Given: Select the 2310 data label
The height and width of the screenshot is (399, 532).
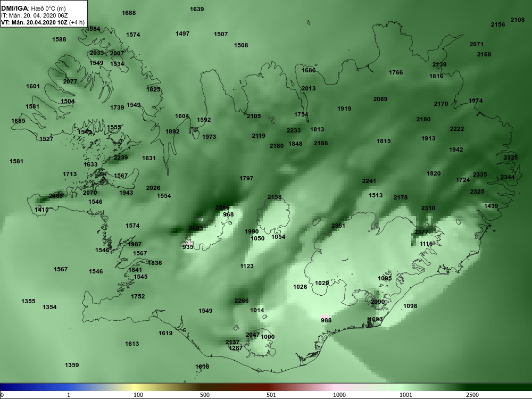Looking at the screenshot, I should click(x=428, y=208).
